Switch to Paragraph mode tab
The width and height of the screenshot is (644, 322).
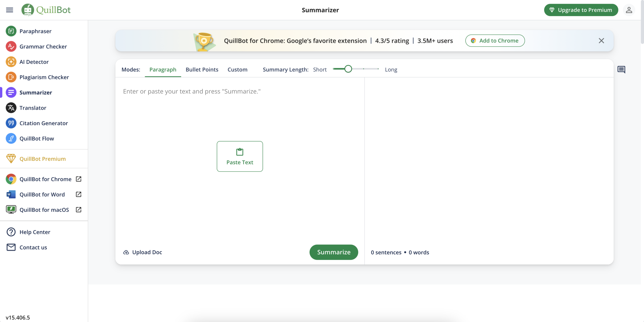tap(163, 70)
